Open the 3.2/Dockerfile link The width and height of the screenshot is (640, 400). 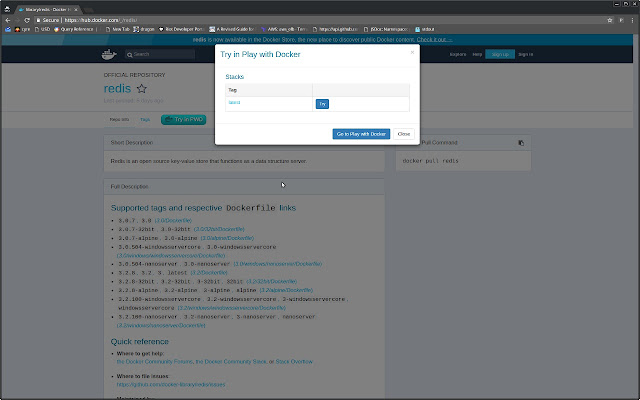209,273
